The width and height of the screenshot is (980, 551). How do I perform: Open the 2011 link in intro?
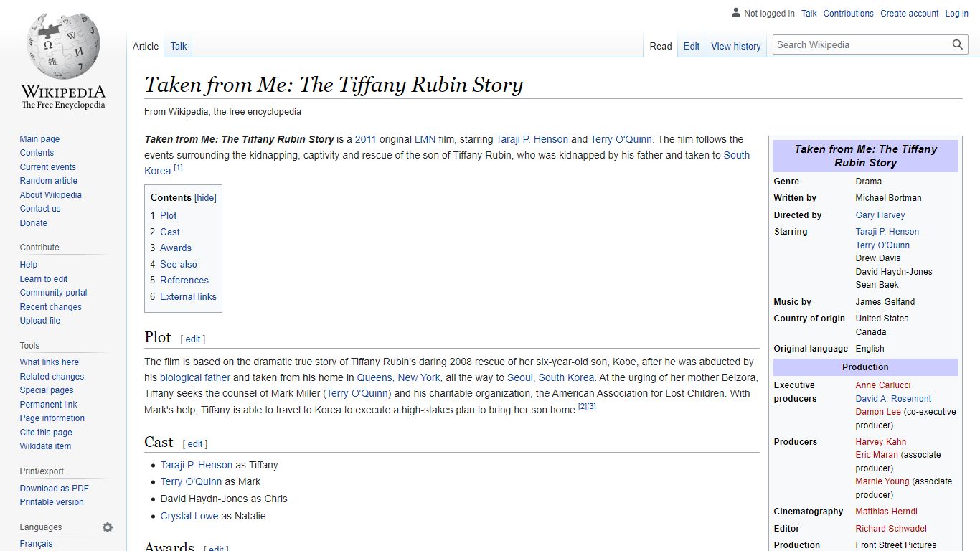(x=366, y=139)
